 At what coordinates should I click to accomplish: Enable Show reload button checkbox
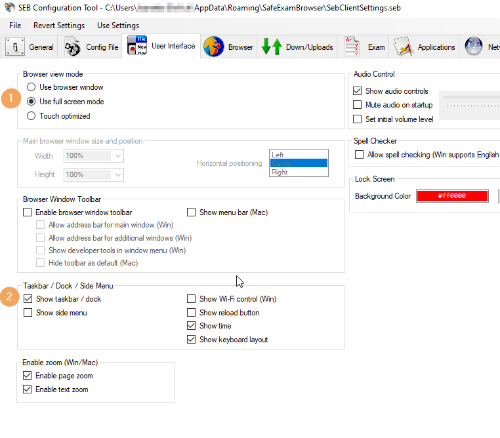point(191,313)
